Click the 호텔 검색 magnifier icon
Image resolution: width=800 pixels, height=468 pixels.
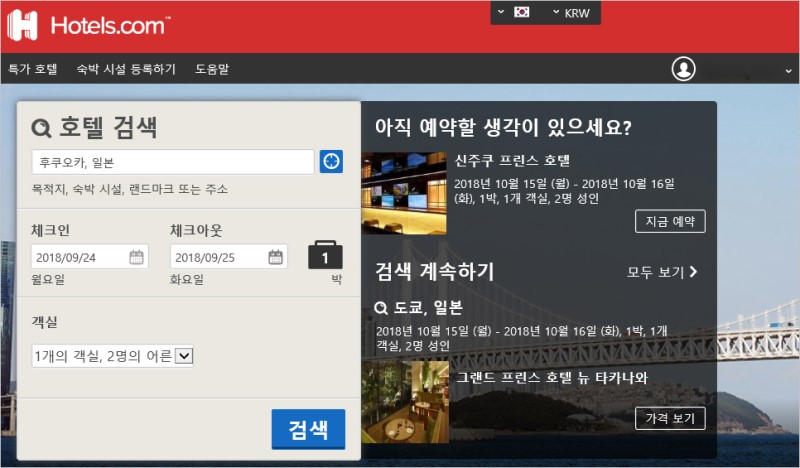(x=41, y=128)
